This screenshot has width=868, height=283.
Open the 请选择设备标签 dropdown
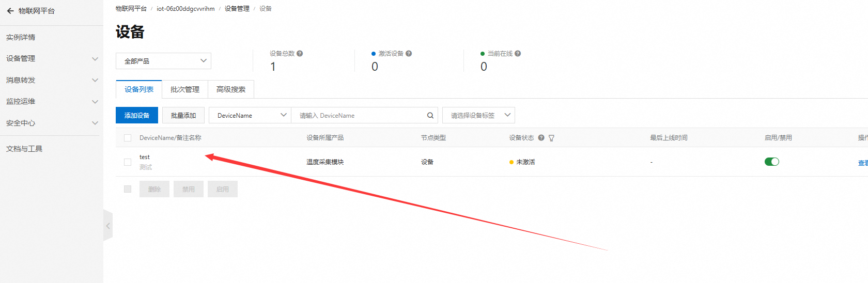click(x=478, y=115)
